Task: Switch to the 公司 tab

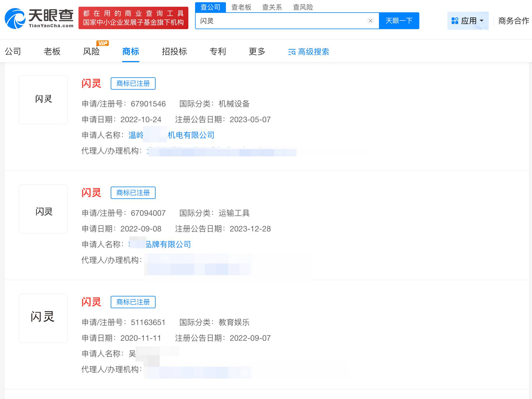Action: 13,52
